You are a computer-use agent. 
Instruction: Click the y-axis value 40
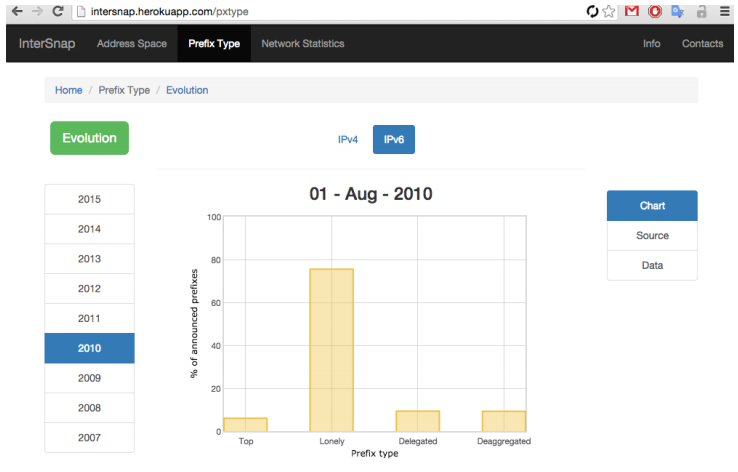point(216,346)
